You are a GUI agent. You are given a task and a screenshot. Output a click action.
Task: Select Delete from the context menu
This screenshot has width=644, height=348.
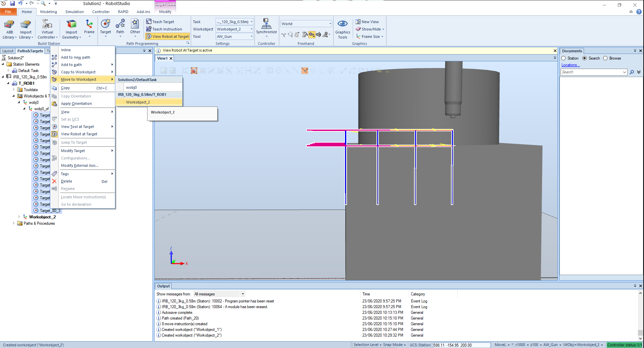tap(66, 181)
